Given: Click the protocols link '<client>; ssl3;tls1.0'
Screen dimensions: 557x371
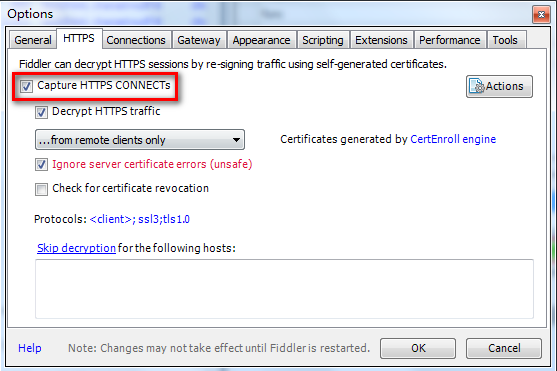Looking at the screenshot, I should (140, 219).
